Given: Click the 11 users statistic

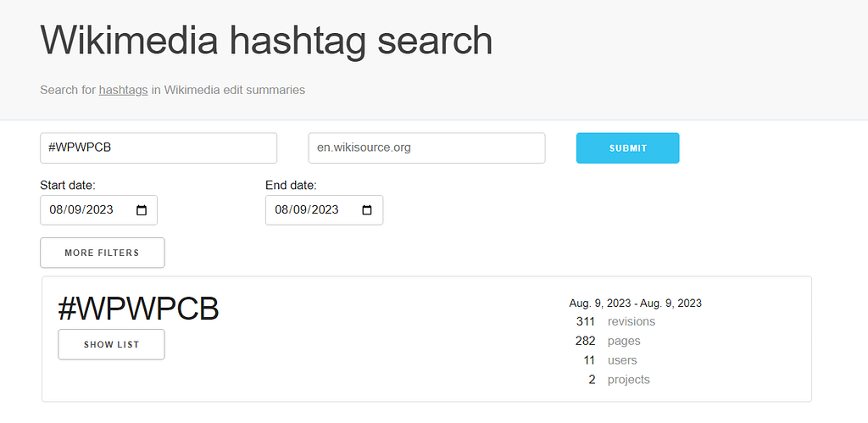Looking at the screenshot, I should tap(609, 360).
